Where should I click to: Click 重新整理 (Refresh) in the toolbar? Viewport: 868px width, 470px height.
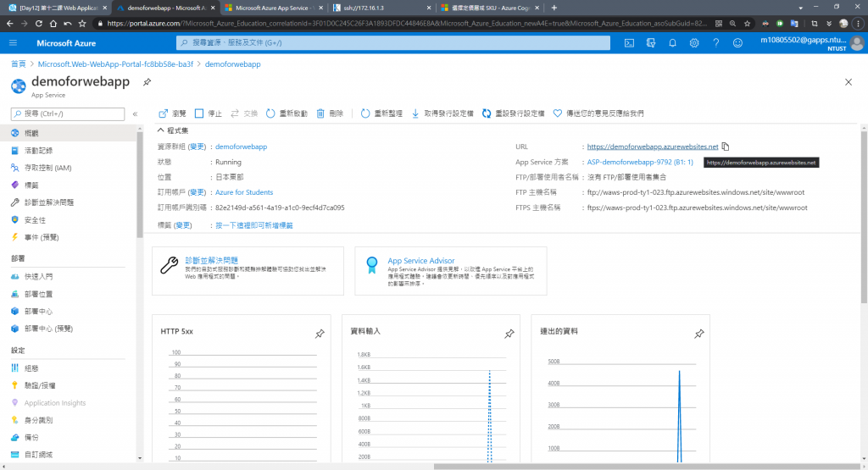click(381, 113)
